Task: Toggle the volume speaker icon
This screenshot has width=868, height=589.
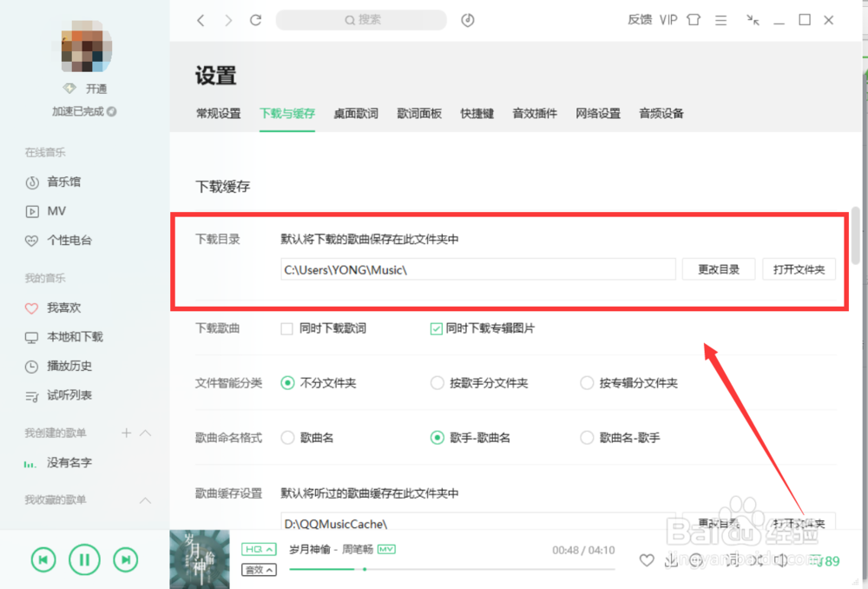Action: 781,560
